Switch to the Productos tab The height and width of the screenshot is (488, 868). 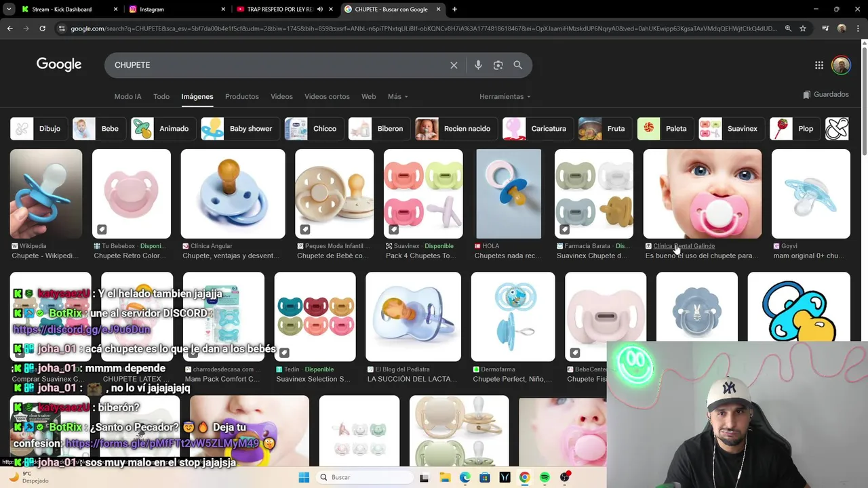242,96
